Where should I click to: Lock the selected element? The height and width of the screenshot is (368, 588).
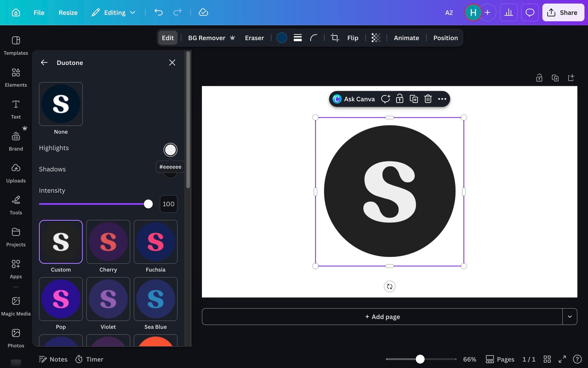(400, 99)
